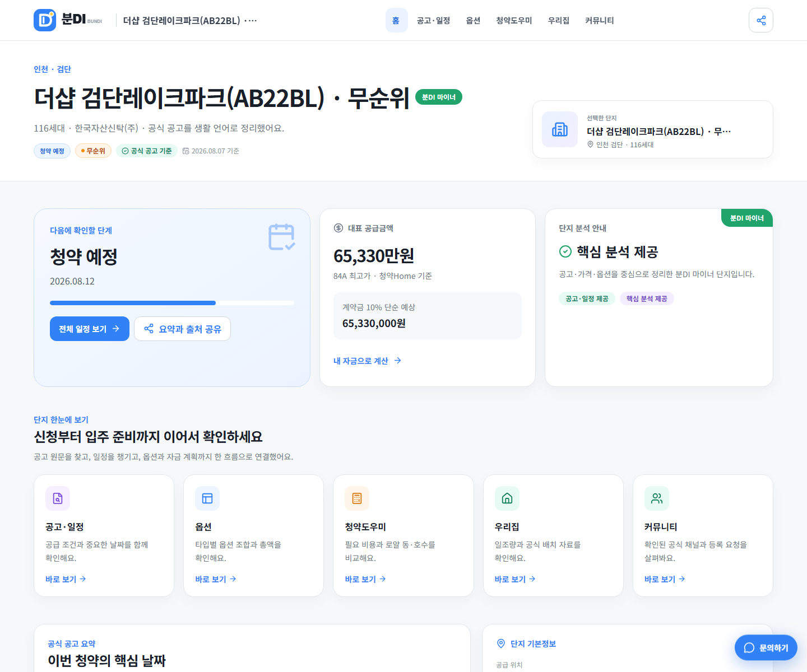The image size is (807, 672).
Task: Click 바로 보기 in the 청약도우미 card
Action: click(x=365, y=579)
